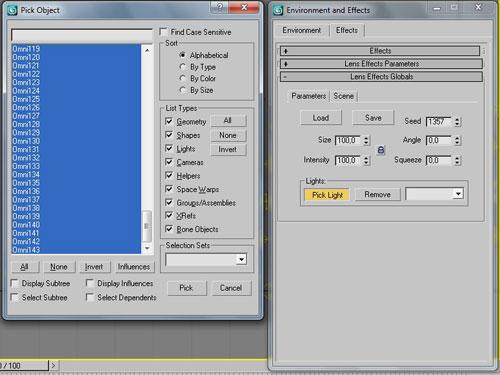Screen dimensions: 500x375
Task: Open the Scene tab in Lens Effects Globals
Action: (343, 96)
